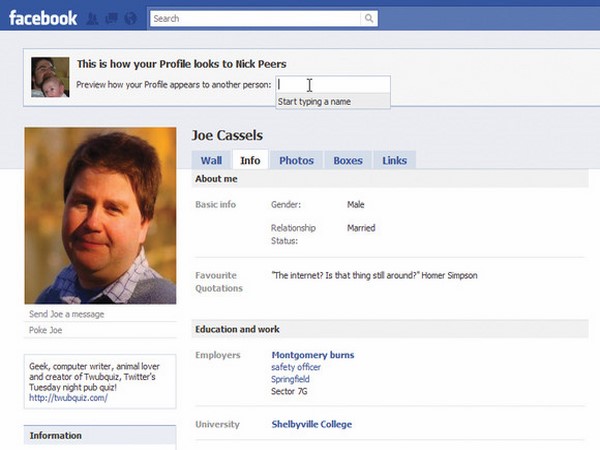Click the 'Poke Joe' link
Image resolution: width=600 pixels, height=450 pixels.
46,330
